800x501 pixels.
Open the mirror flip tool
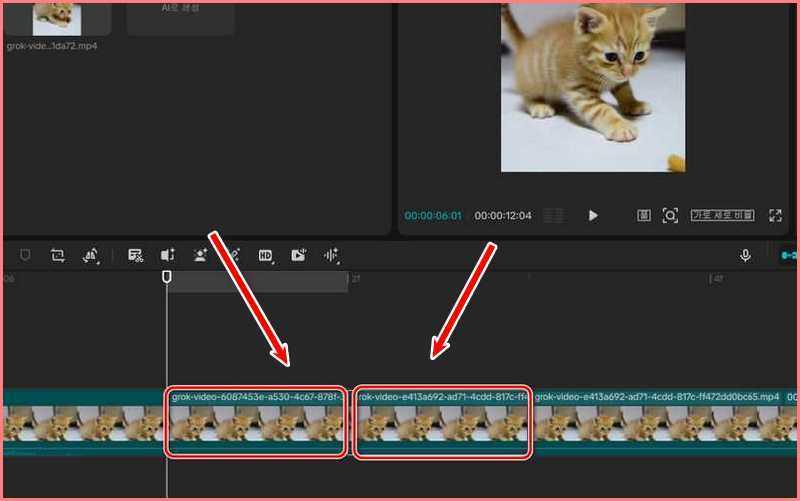pyautogui.click(x=90, y=256)
